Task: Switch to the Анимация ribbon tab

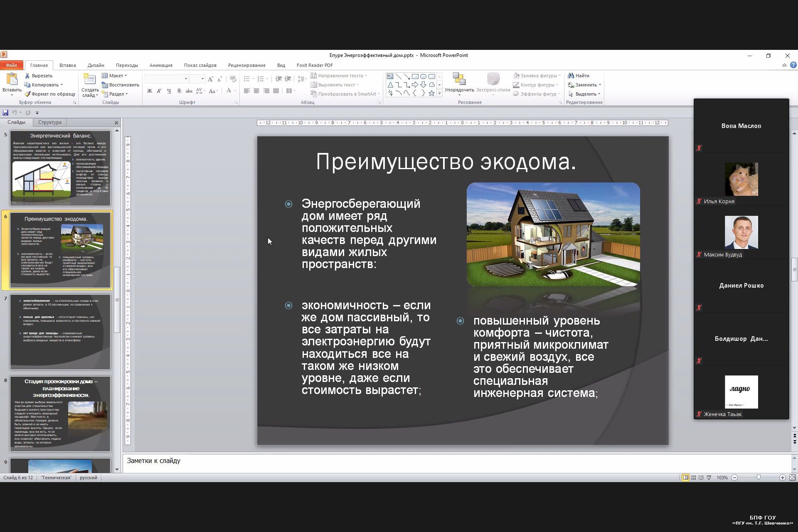Action: (161, 65)
